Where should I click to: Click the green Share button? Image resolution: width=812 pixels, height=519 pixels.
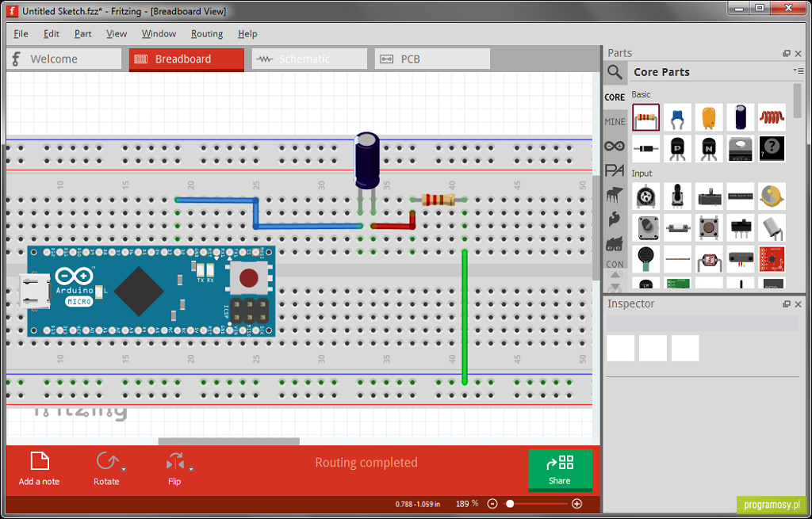560,470
